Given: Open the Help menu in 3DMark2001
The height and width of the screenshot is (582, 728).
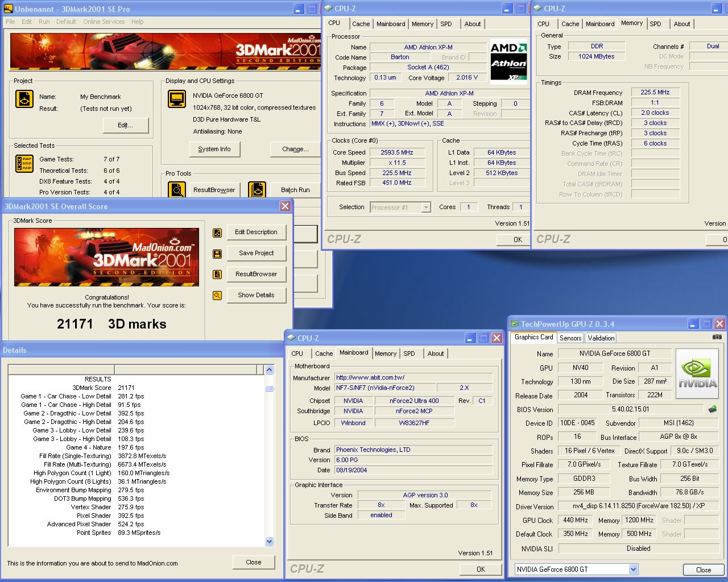Looking at the screenshot, I should coord(137,22).
